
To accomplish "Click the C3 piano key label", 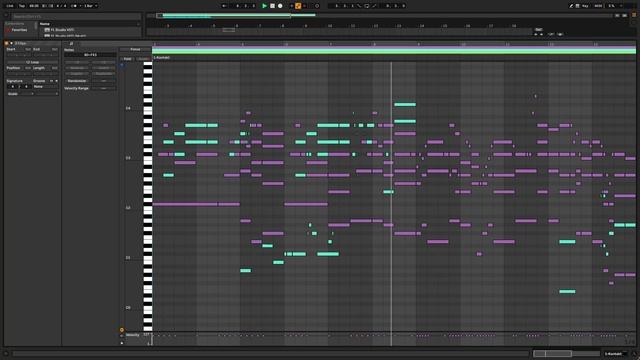I will (128, 158).
